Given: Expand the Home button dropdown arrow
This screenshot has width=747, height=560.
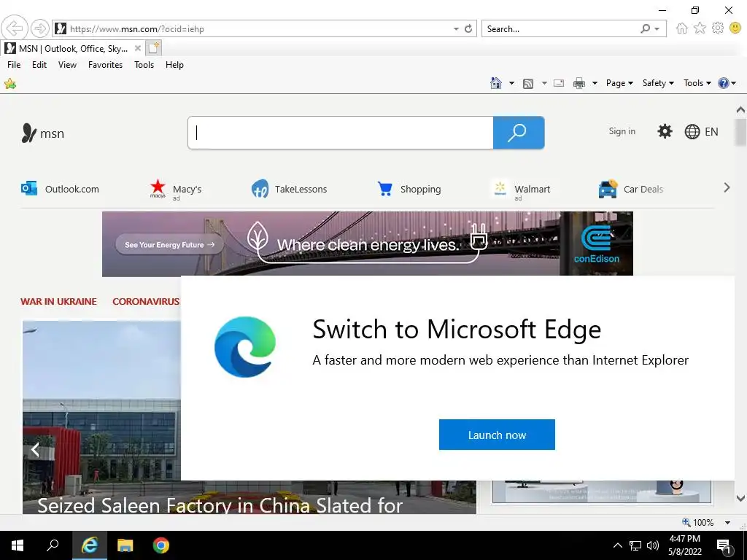Looking at the screenshot, I should point(511,83).
